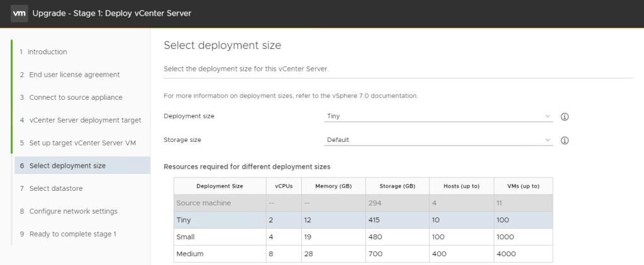
Task: Click the Source machine table row
Action: pos(363,203)
